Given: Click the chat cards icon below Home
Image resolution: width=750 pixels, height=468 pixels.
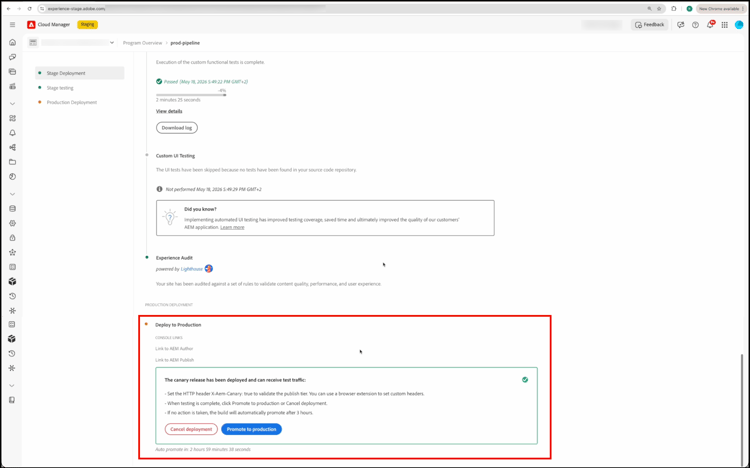Looking at the screenshot, I should (12, 57).
